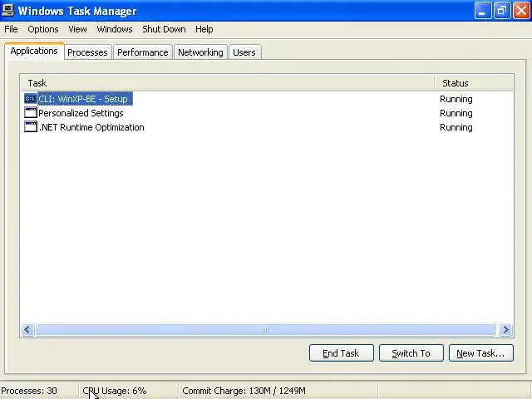Screen dimensions: 532x399
Task: Sort by the Status column header
Action: 475,83
